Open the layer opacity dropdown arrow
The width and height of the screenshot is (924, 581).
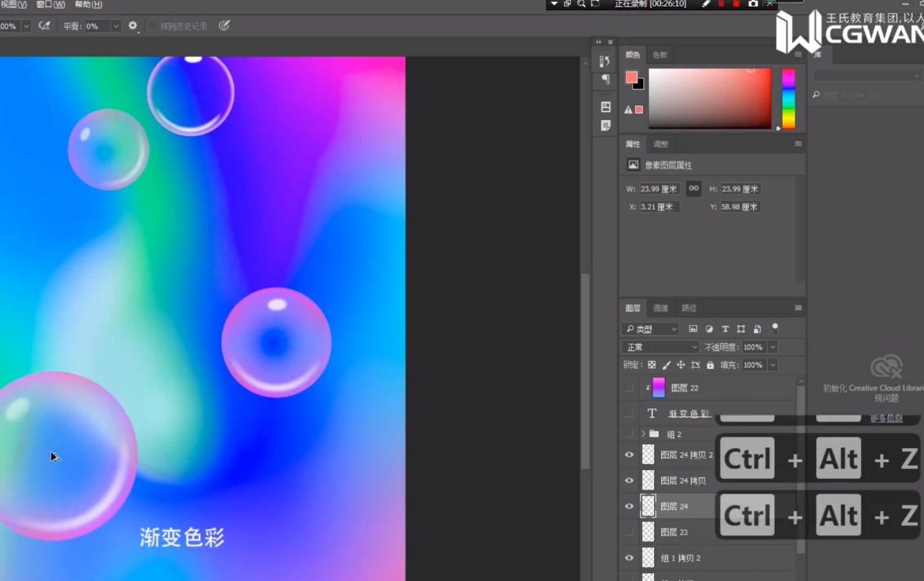(x=772, y=347)
